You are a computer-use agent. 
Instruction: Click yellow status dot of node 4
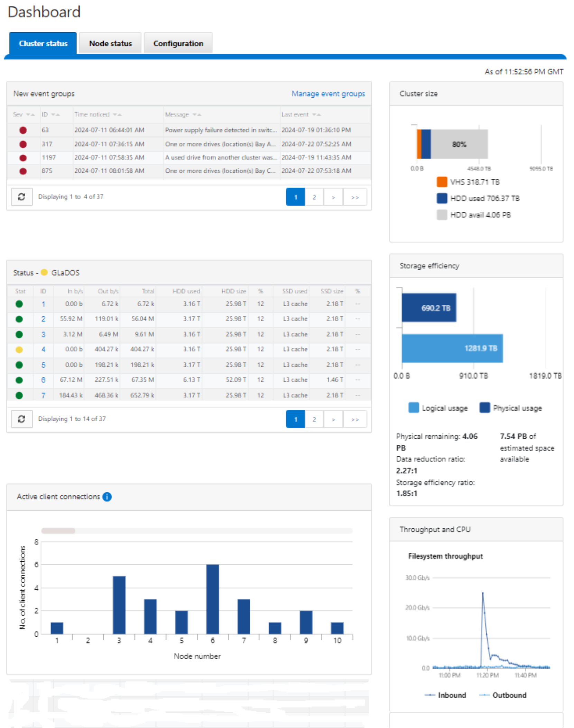(x=19, y=349)
